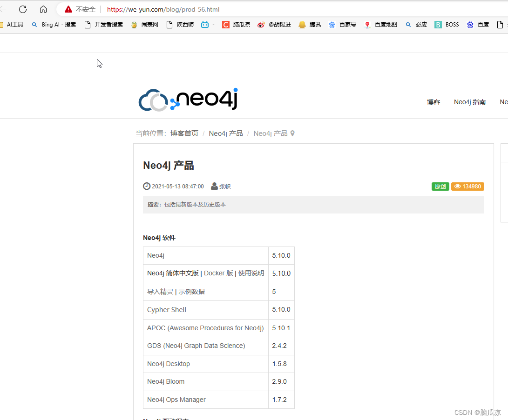Click the Neo4j 产品 article title

169,165
